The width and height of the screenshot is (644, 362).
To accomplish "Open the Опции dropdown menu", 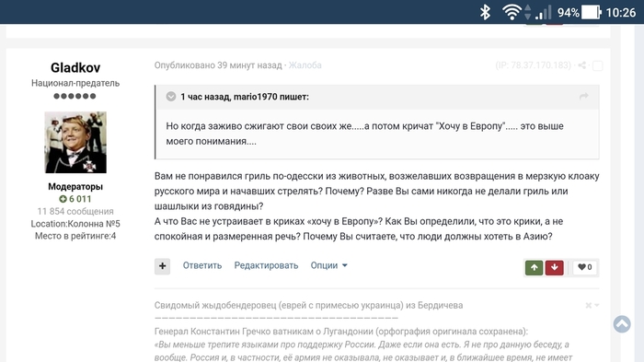I will (329, 265).
